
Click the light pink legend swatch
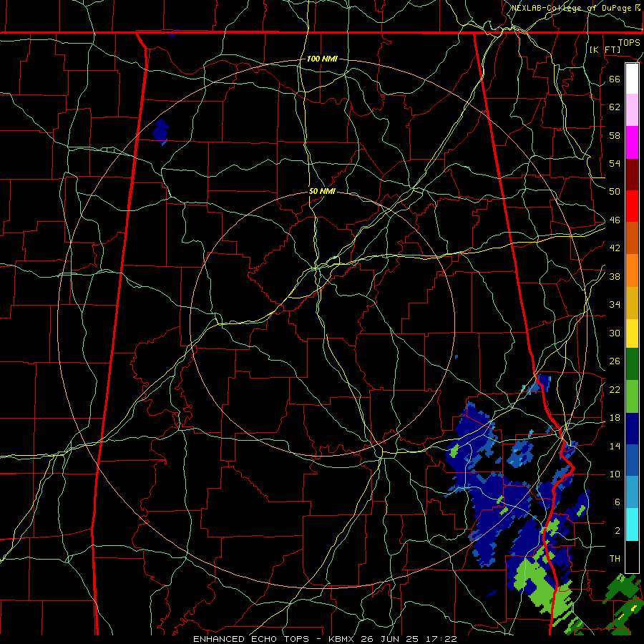point(632,109)
